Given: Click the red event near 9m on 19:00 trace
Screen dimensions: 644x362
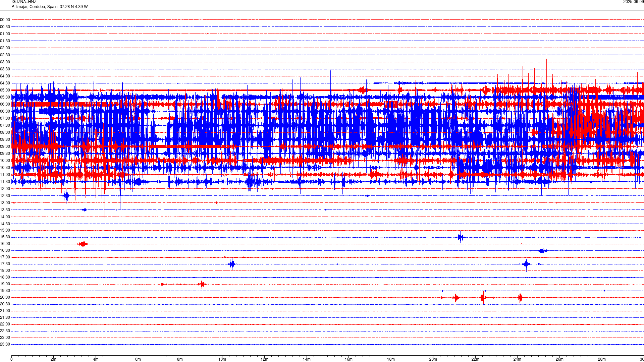Looking at the screenshot, I should [202, 284].
